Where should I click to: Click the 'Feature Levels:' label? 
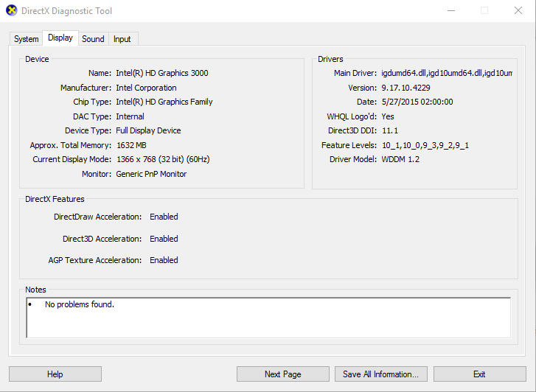coord(349,145)
